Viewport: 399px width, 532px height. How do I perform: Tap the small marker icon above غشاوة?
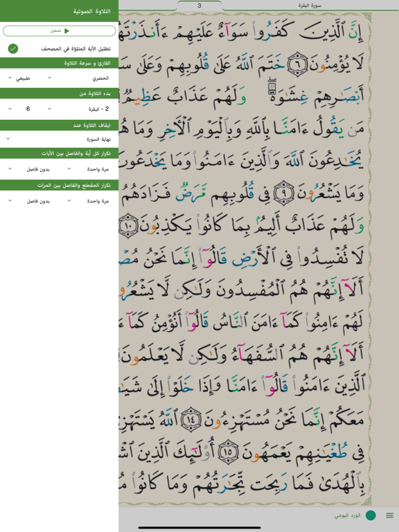tap(272, 87)
